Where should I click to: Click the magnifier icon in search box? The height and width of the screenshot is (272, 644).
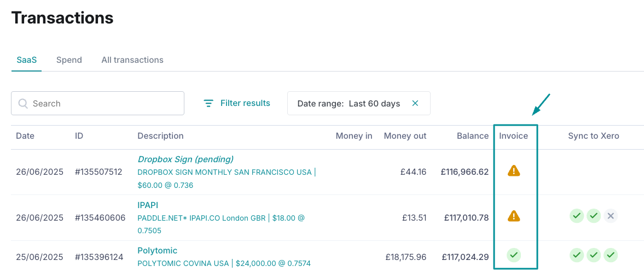point(23,103)
